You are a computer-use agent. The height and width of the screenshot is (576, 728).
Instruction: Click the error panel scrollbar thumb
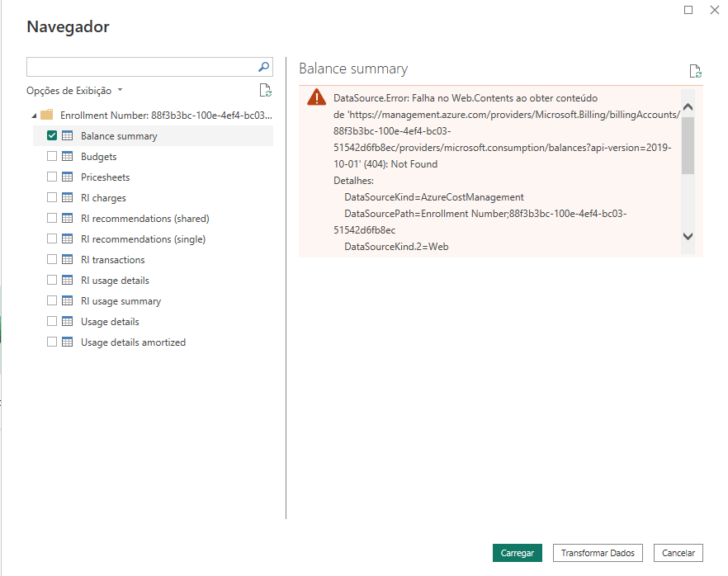(688, 145)
